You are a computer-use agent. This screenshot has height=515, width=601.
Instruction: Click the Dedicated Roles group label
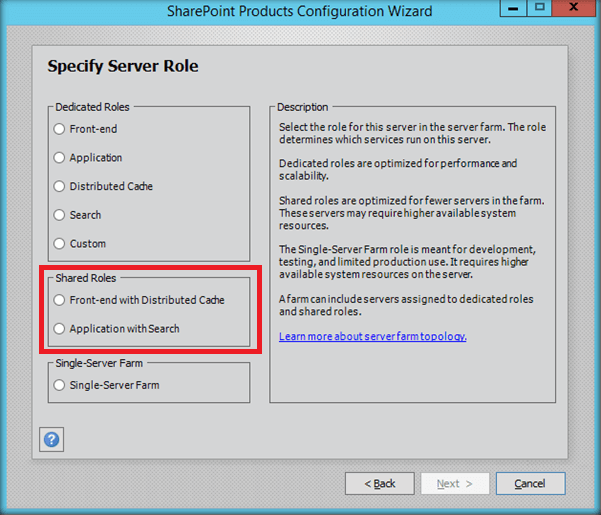pyautogui.click(x=92, y=107)
